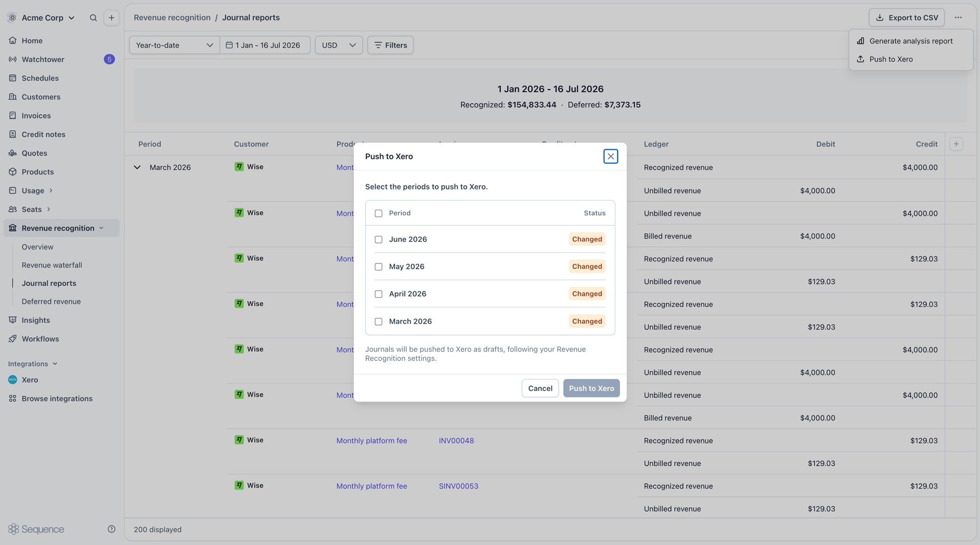Click the Watchtower notification badge 5
This screenshot has width=980, height=545.
(109, 59)
